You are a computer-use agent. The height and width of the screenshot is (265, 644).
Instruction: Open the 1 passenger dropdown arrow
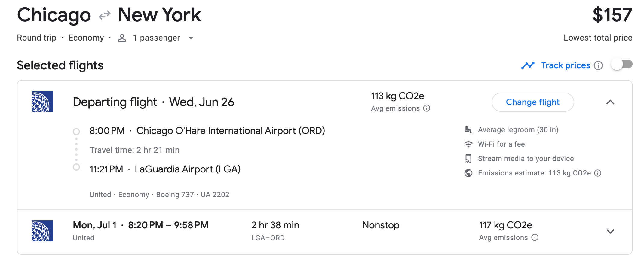pos(191,38)
